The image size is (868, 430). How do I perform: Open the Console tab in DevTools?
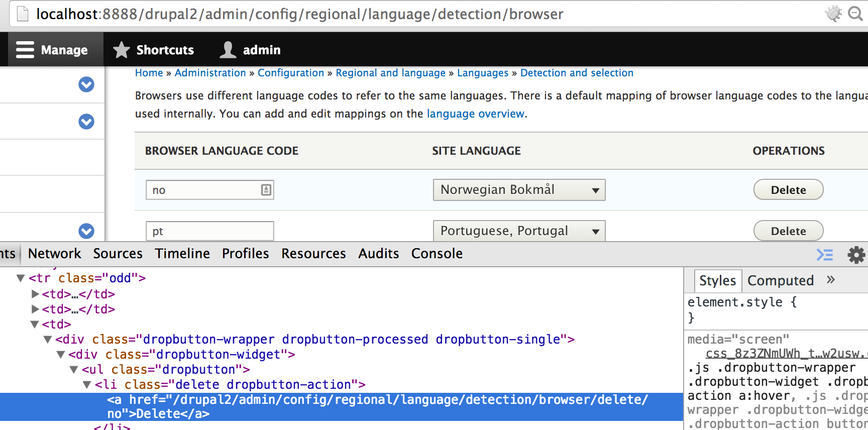437,254
